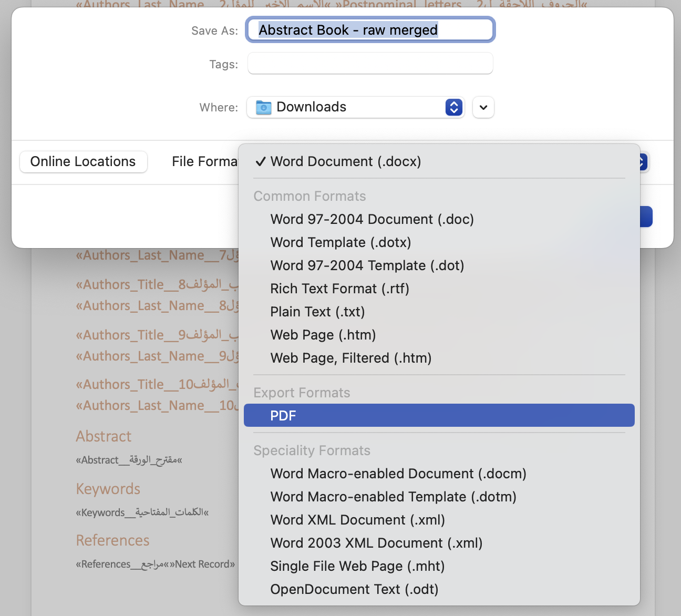Viewport: 681px width, 616px height.
Task: Choose Rich Text Format (.rtf)
Action: tap(339, 289)
